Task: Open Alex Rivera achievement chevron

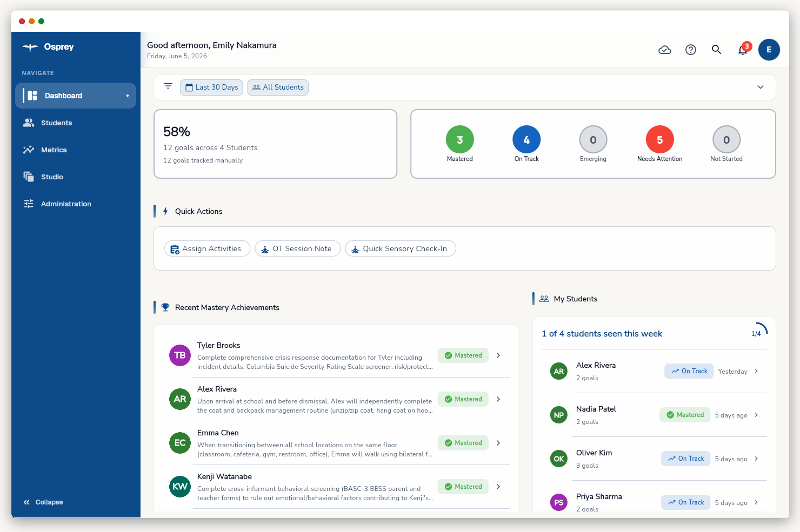Action: click(x=498, y=399)
